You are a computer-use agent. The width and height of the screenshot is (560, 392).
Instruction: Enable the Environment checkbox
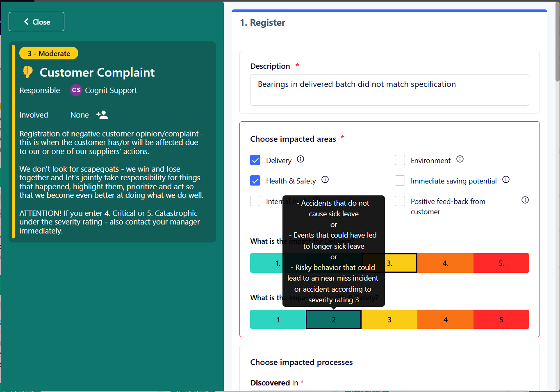click(400, 160)
